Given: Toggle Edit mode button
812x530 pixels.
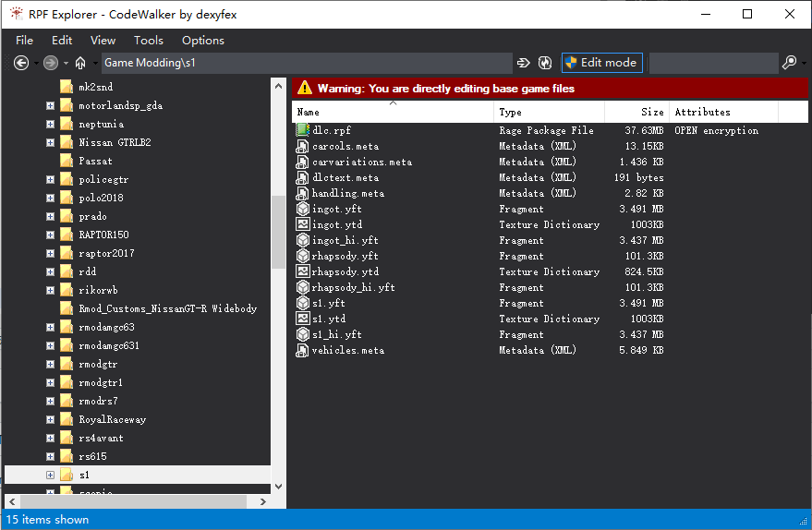Looking at the screenshot, I should (601, 63).
